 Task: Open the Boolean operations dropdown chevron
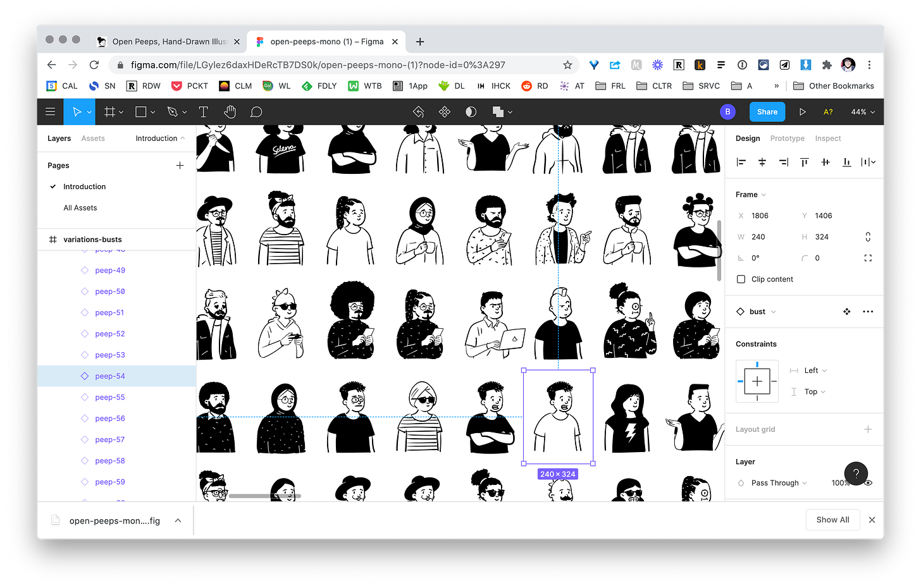pyautogui.click(x=510, y=113)
